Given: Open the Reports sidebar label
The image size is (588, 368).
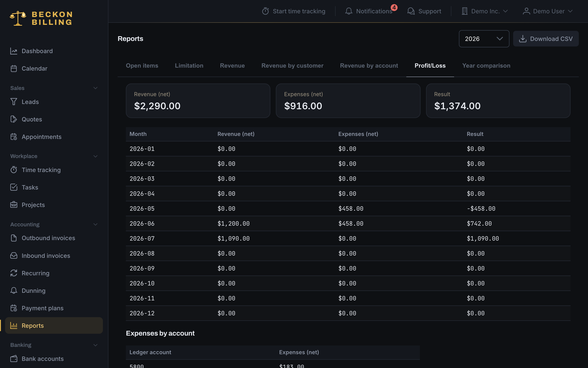Looking at the screenshot, I should pyautogui.click(x=33, y=326).
